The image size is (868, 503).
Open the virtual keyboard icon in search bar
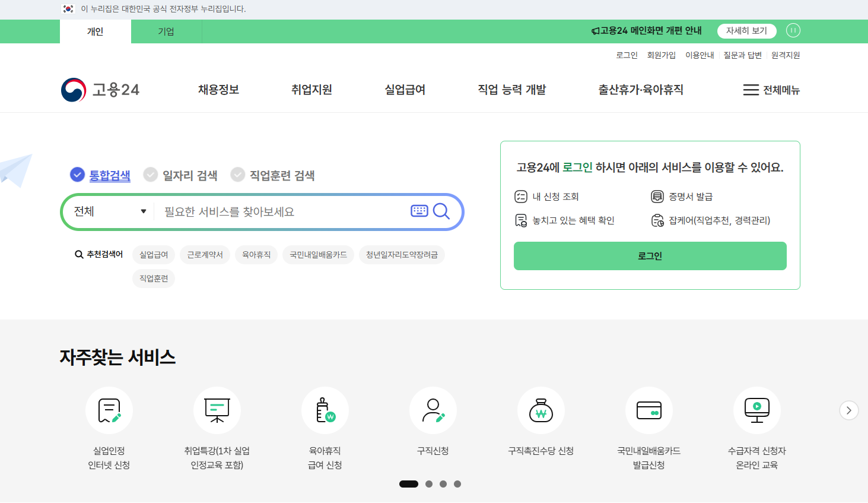(419, 211)
